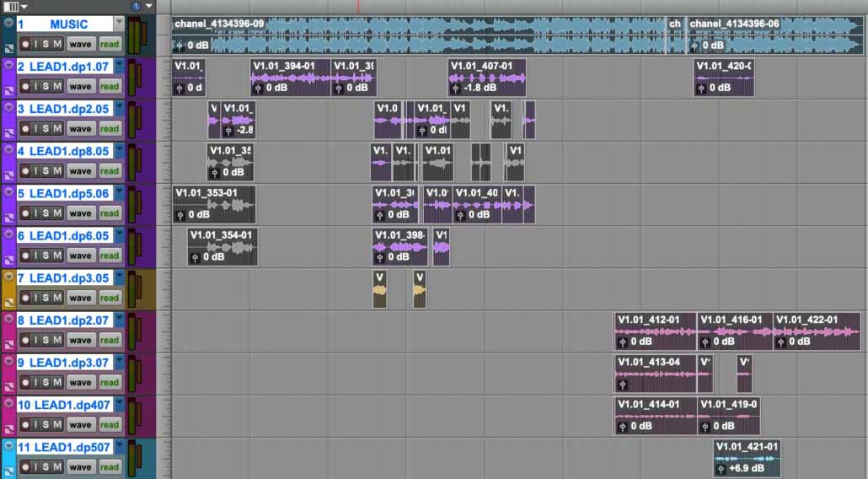Screen dimensions: 868x479
Task: Click the clip gain fader icon on V1.01_394-01 clip
Action: point(257,88)
